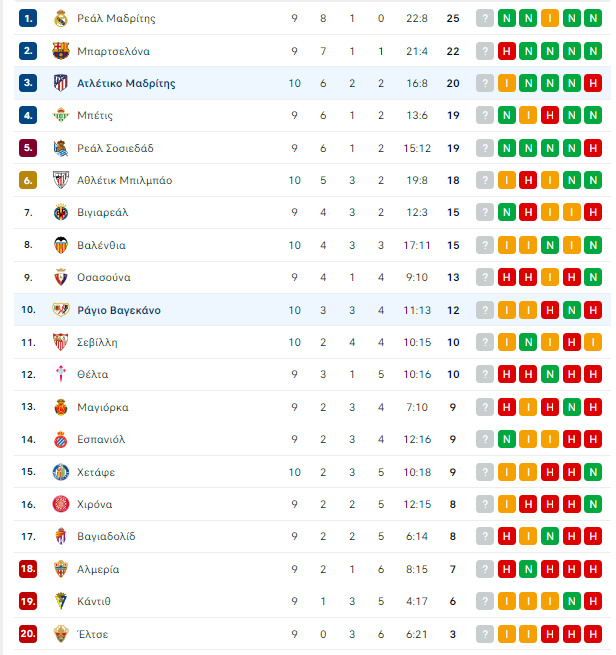The image size is (616, 655).
Task: Open the Atlético Madrid crest icon
Action: pyautogui.click(x=61, y=83)
